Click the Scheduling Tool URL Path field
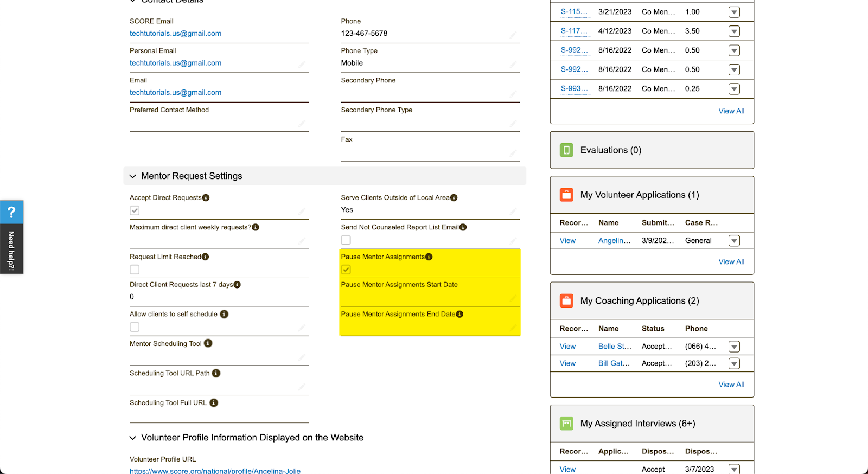 [219, 387]
